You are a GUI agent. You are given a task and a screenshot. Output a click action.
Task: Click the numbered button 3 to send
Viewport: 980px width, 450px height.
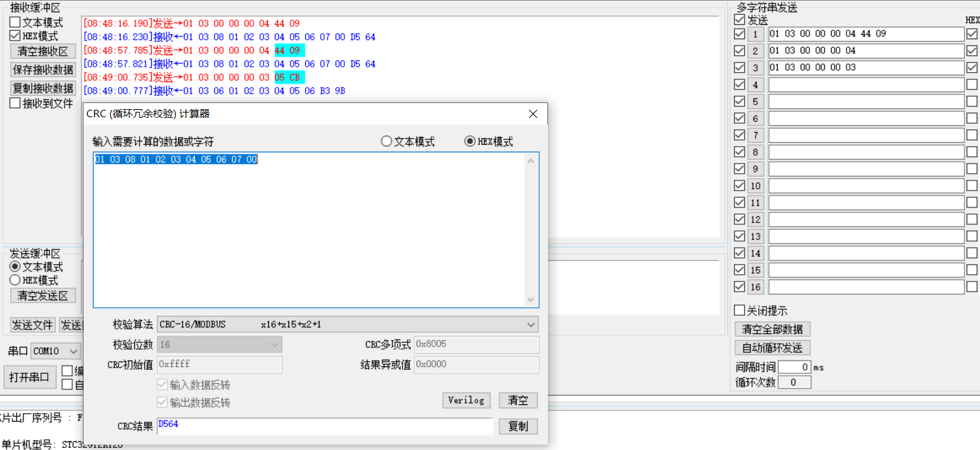click(756, 67)
